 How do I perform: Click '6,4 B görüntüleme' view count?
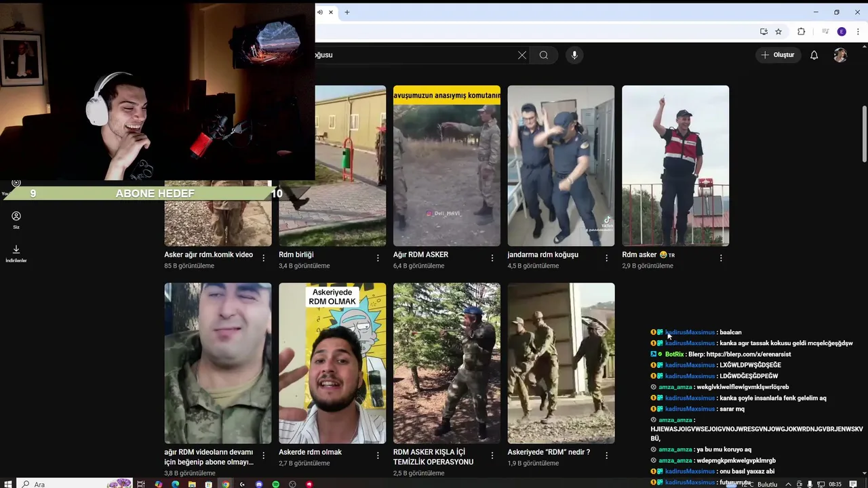(x=418, y=266)
